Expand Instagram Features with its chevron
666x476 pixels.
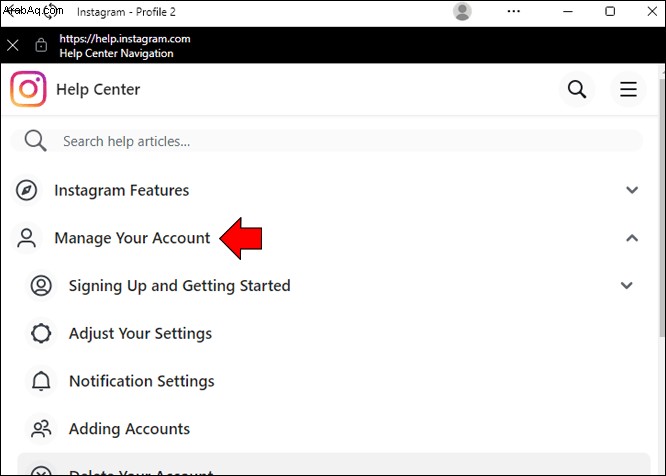(x=632, y=190)
